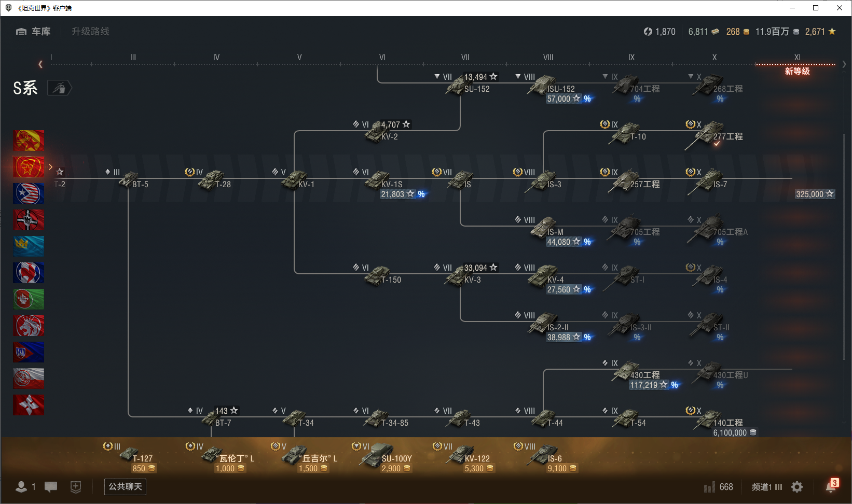Open the notifications bell
The width and height of the screenshot is (852, 504).
pos(832,486)
